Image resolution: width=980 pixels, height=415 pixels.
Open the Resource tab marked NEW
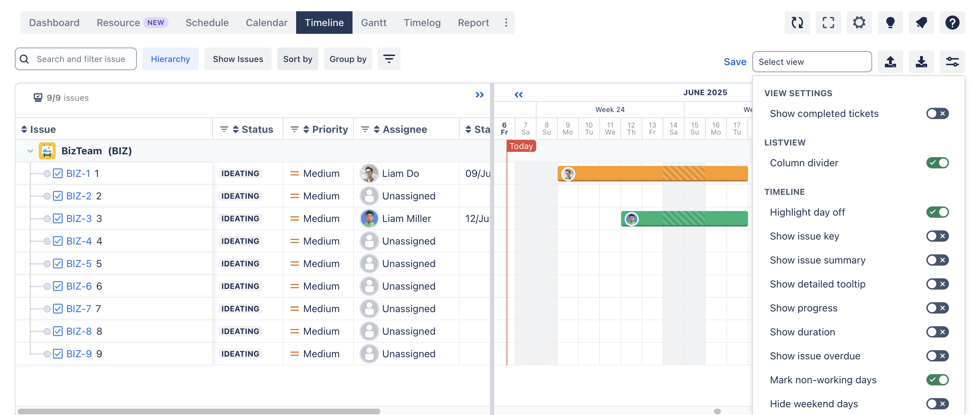pos(119,23)
